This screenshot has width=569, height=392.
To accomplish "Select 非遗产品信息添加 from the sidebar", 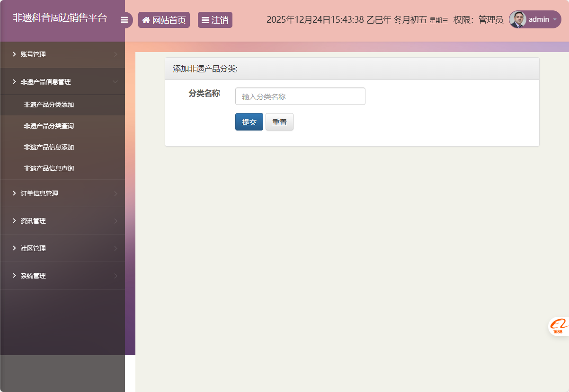I will 49,147.
